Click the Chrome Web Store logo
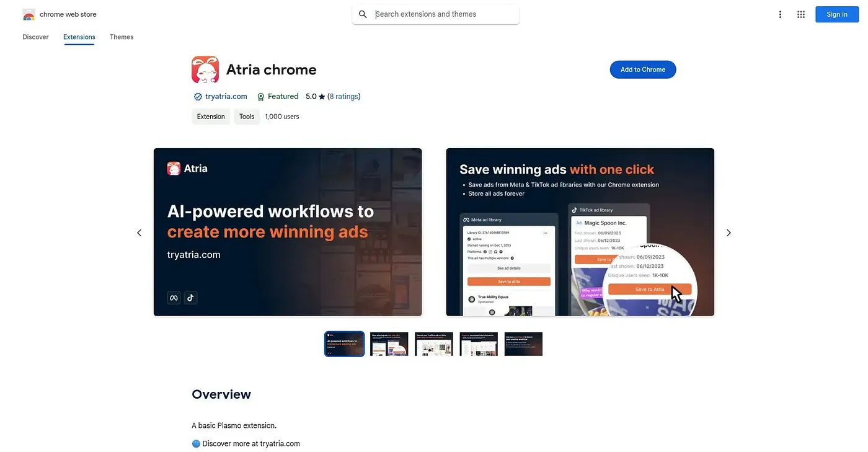The height and width of the screenshot is (452, 868). coord(29,14)
